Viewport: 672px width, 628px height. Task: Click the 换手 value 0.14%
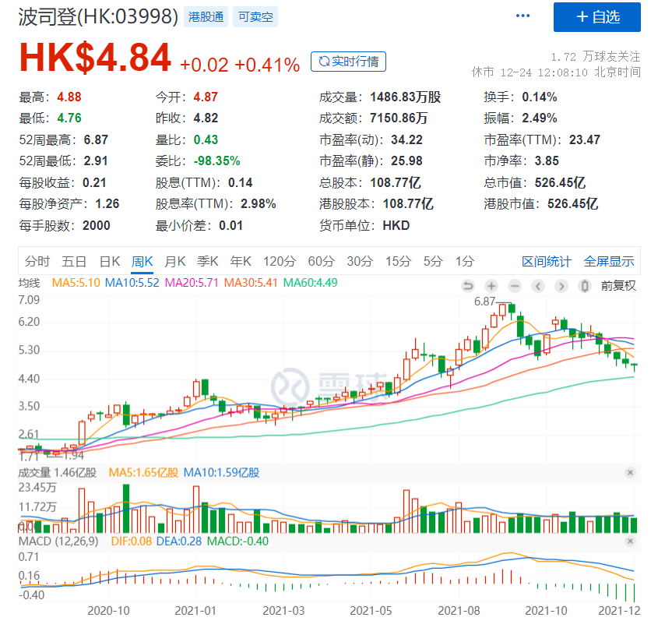[539, 97]
